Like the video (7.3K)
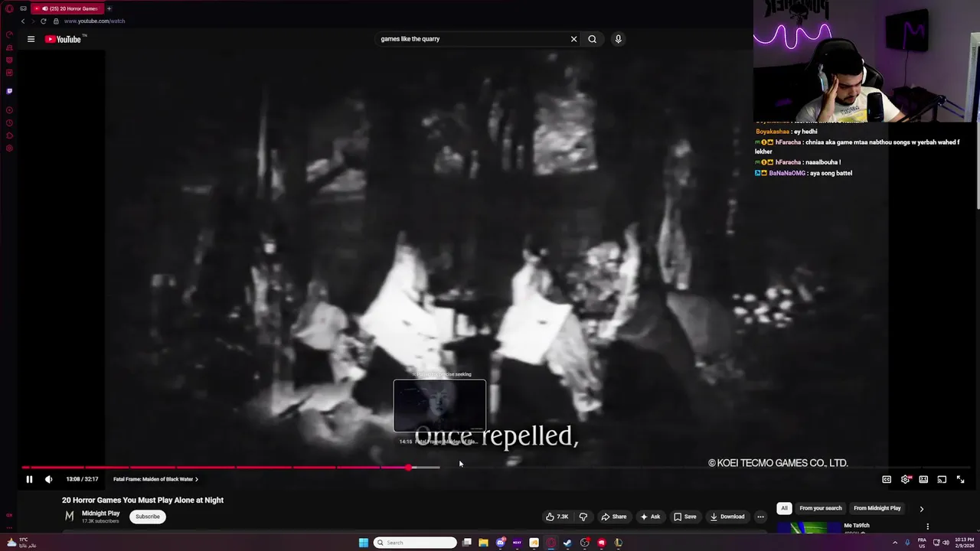 click(x=557, y=517)
